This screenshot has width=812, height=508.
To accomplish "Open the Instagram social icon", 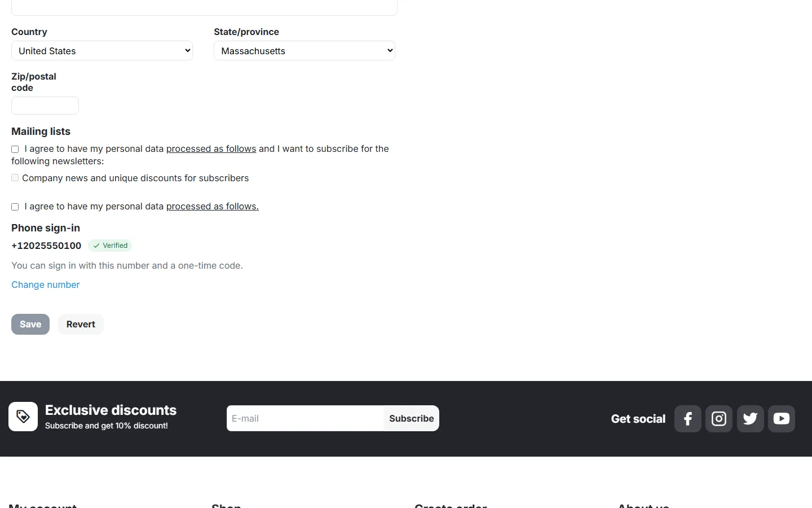I will pyautogui.click(x=719, y=419).
